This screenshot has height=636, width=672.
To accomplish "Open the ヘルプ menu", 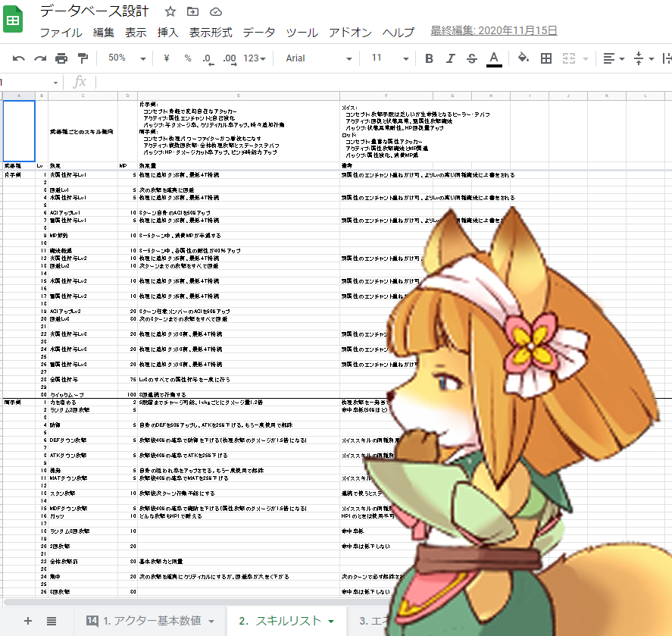I will click(x=399, y=33).
